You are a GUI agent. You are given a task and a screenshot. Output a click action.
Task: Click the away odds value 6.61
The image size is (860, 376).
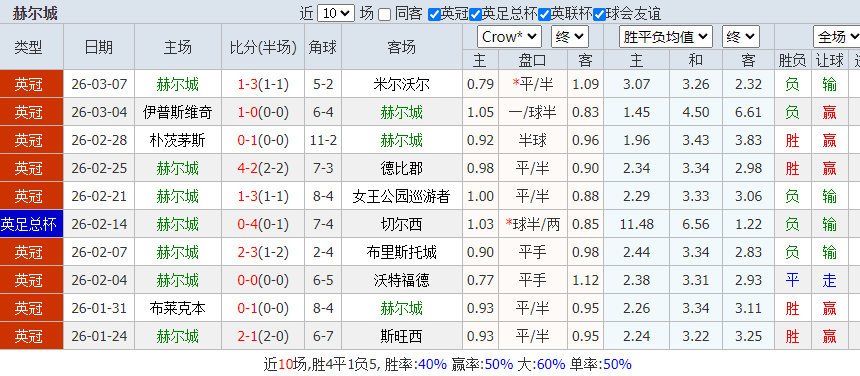click(x=749, y=112)
